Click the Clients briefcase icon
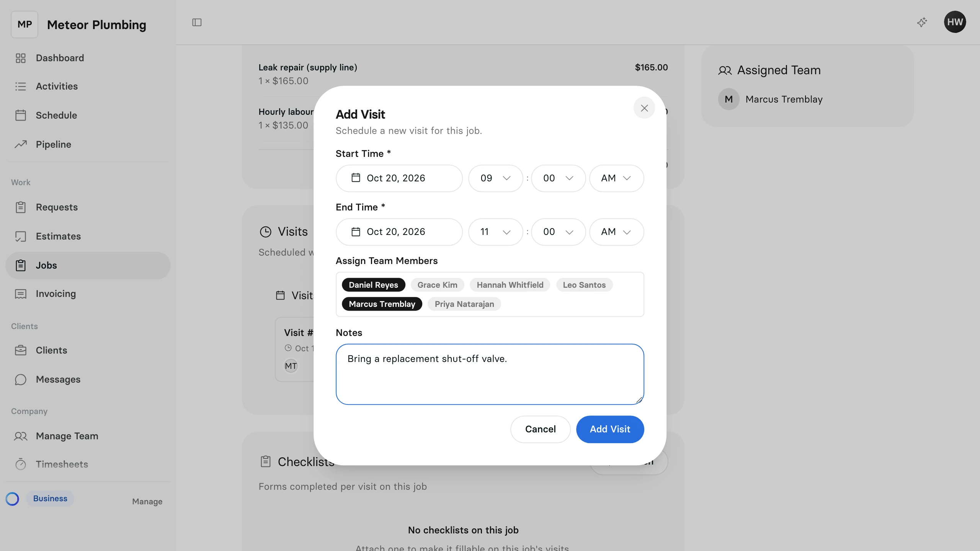This screenshot has width=980, height=551. pos(20,350)
